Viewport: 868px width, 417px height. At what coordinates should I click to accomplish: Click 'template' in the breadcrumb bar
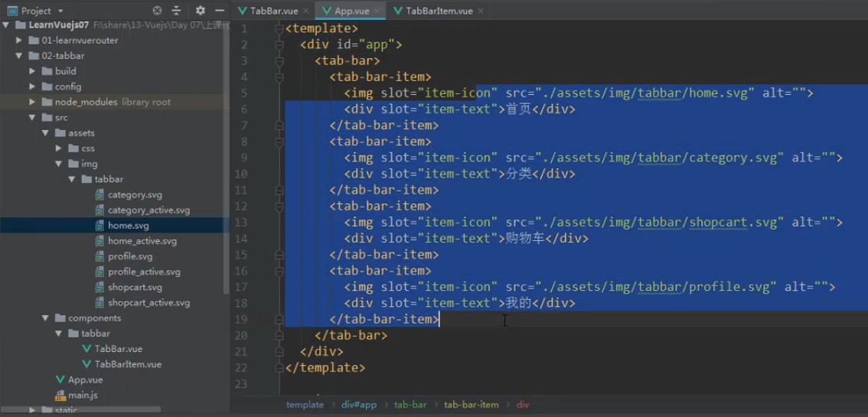tap(305, 405)
